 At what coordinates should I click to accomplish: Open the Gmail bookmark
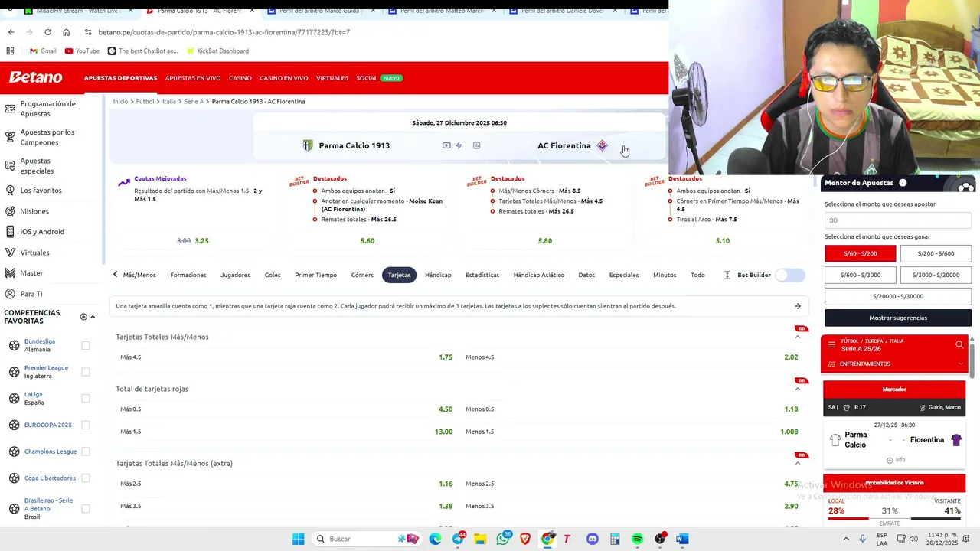43,51
